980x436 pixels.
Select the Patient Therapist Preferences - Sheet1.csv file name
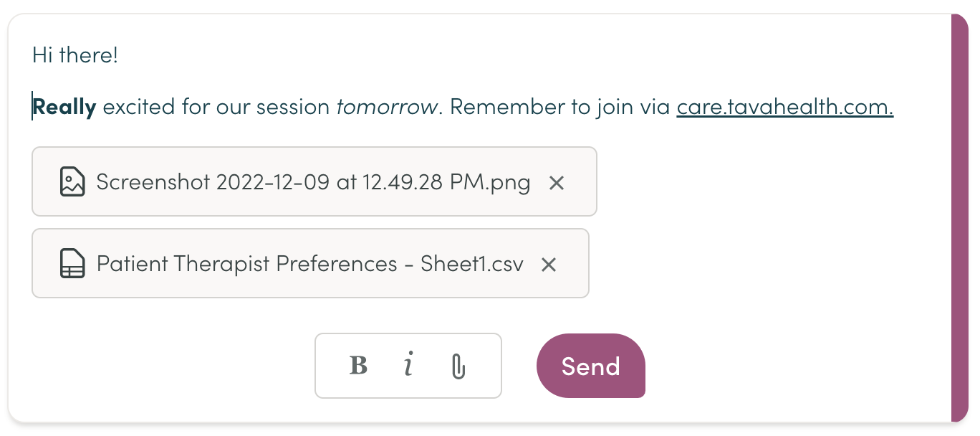(309, 264)
